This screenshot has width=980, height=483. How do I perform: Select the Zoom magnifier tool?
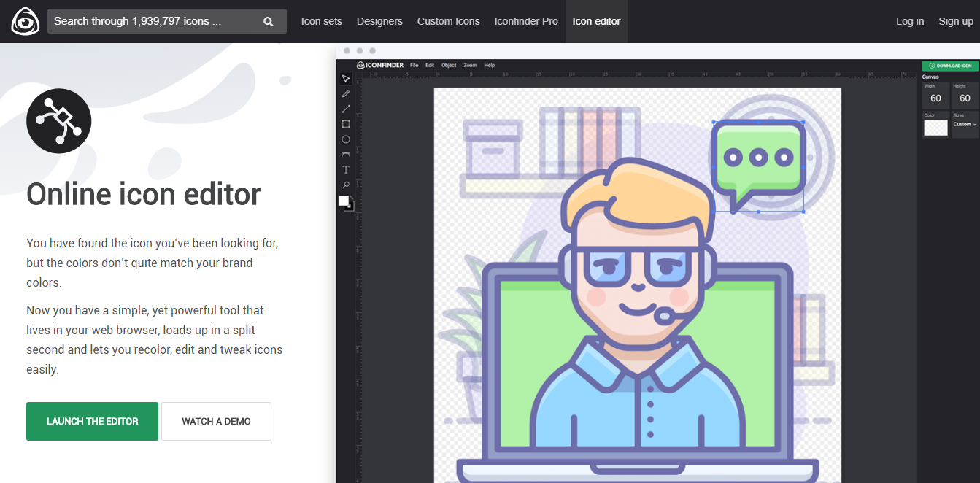tap(346, 185)
